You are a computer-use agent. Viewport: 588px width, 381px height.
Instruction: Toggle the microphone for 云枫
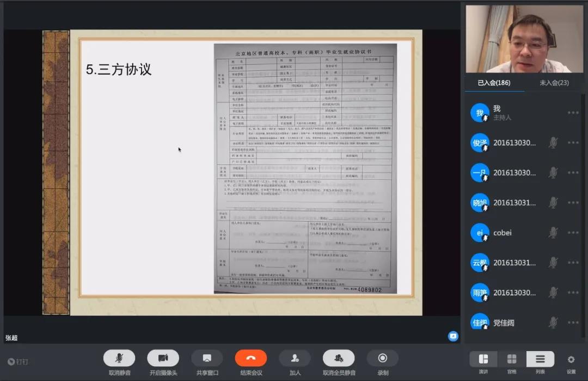coord(553,262)
